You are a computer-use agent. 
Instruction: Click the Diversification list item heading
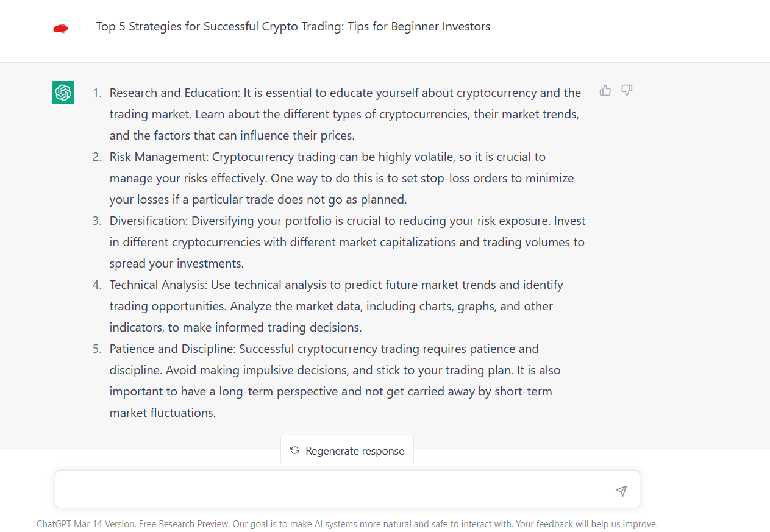pos(149,221)
